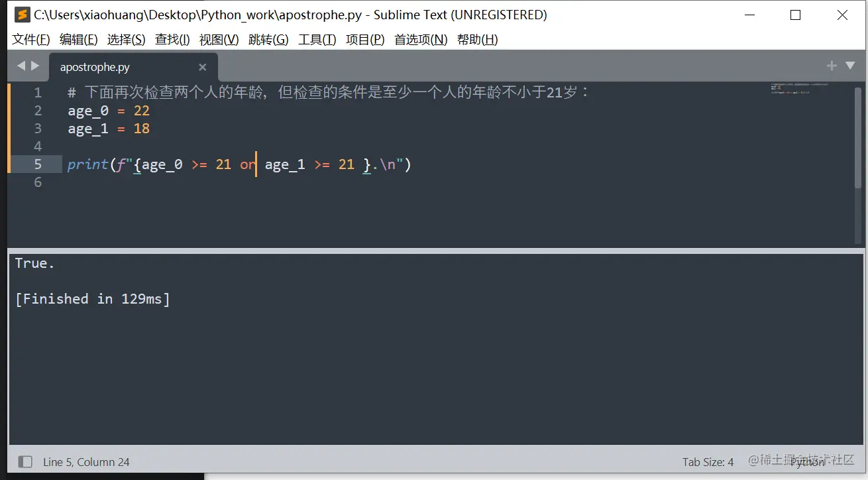Click the age_1 = 18 line

pos(109,129)
